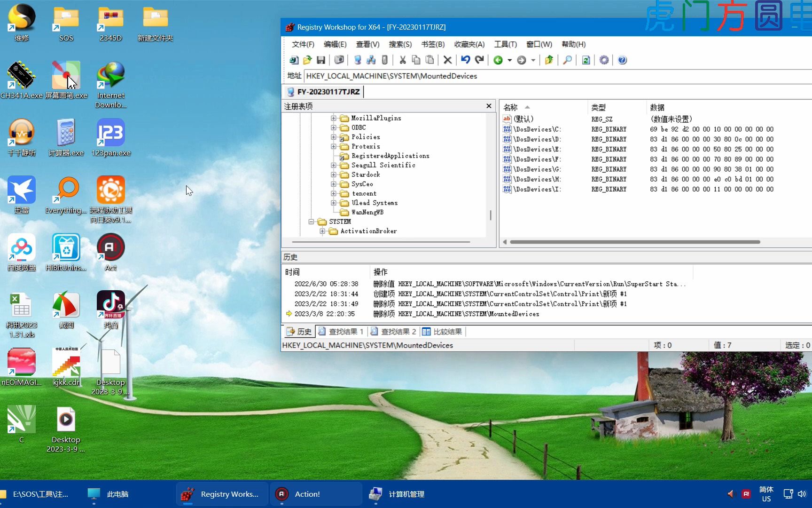Expand the tencent tree node
Viewport: 812px width, 508px height.
[333, 193]
